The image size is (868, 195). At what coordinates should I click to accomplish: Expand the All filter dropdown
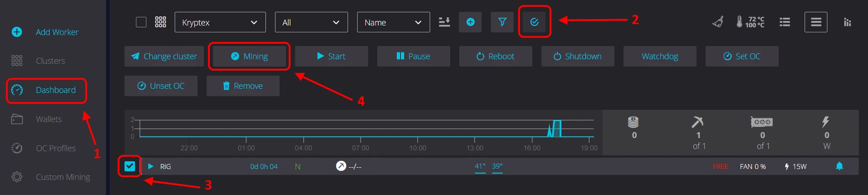point(311,22)
